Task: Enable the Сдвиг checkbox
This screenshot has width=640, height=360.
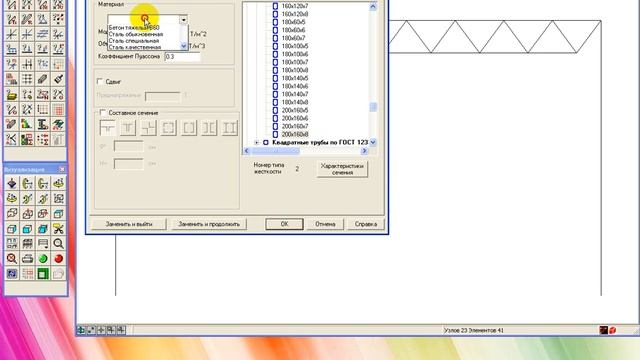Action: [x=100, y=82]
